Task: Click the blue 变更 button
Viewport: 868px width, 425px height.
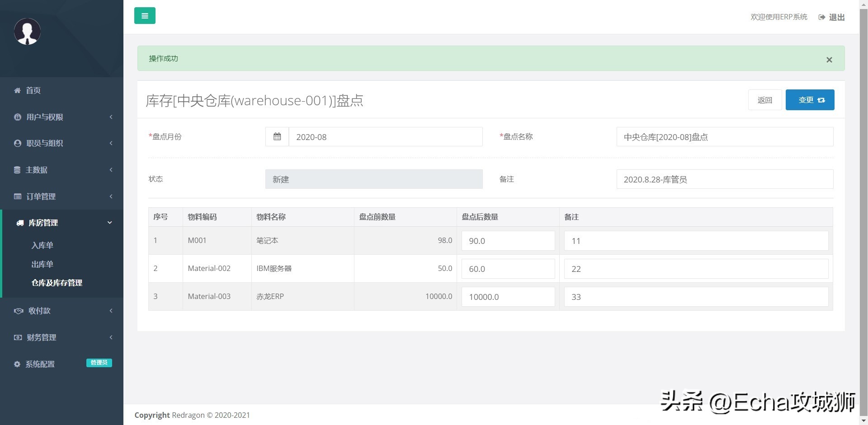Action: tap(810, 100)
